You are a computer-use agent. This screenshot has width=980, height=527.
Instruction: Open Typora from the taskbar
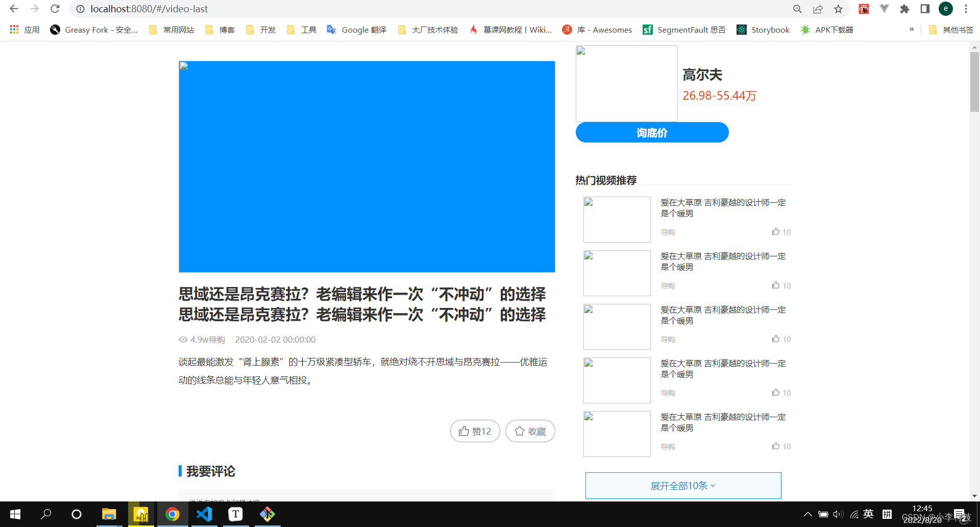click(235, 514)
